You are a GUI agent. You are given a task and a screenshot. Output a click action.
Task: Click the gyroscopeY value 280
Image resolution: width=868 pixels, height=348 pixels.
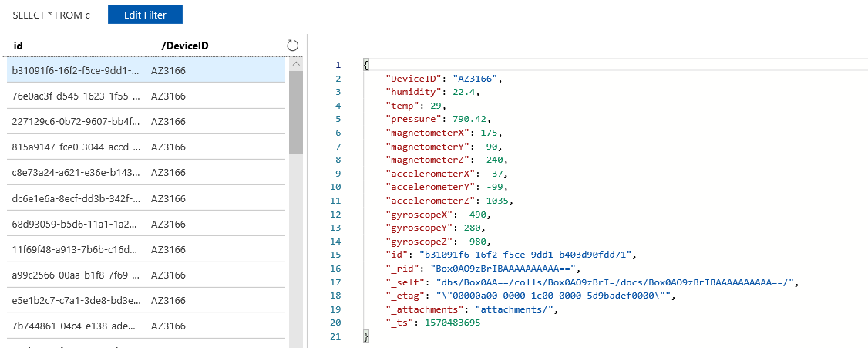coord(471,228)
